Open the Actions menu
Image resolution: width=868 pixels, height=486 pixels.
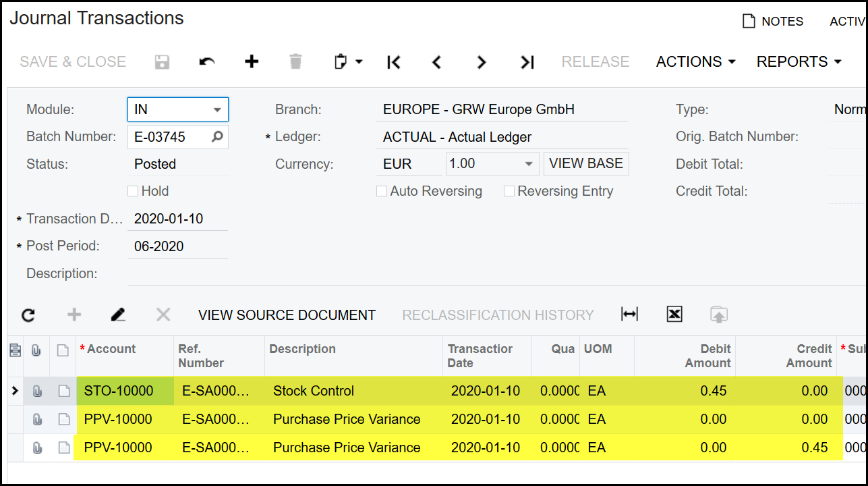tap(695, 62)
